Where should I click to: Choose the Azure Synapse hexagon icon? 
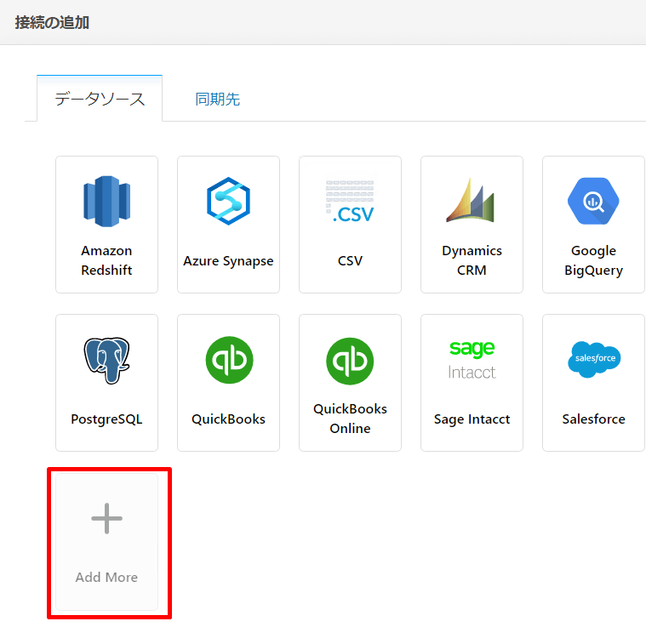coord(228,202)
